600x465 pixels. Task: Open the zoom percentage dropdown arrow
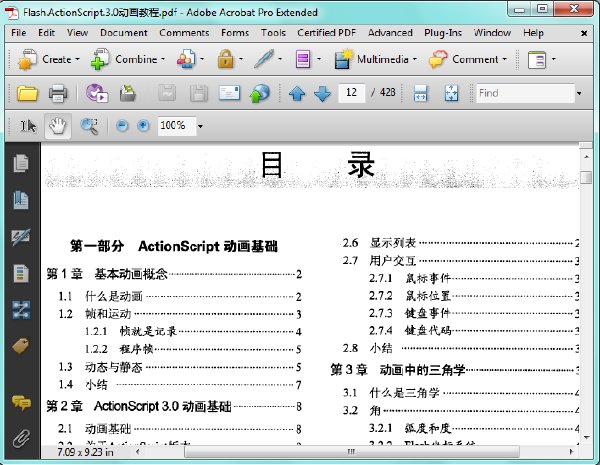click(200, 126)
